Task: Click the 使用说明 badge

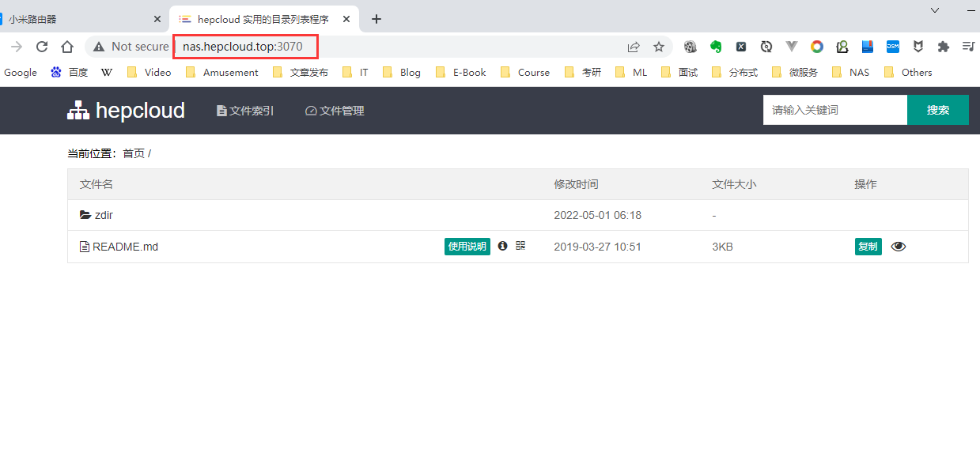Action: tap(467, 247)
